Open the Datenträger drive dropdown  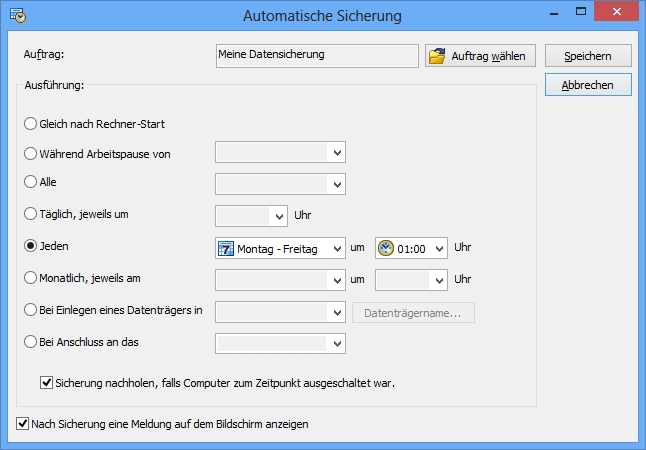coord(280,312)
